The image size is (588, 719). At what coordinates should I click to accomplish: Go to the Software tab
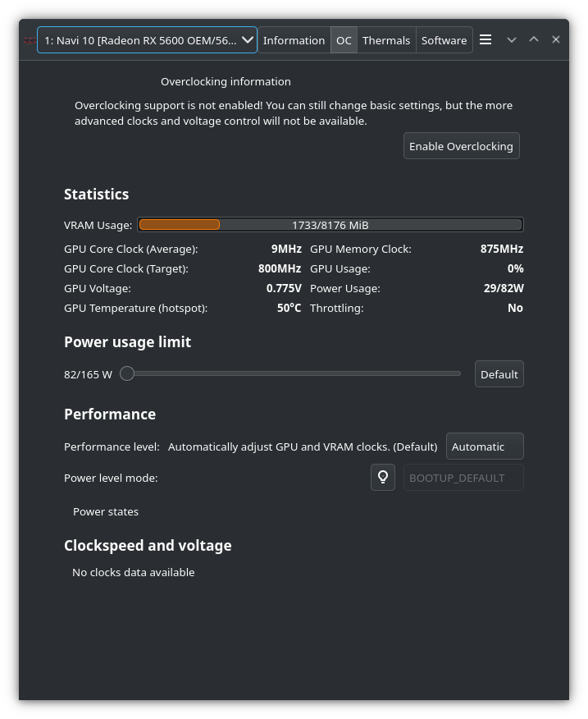[444, 40]
